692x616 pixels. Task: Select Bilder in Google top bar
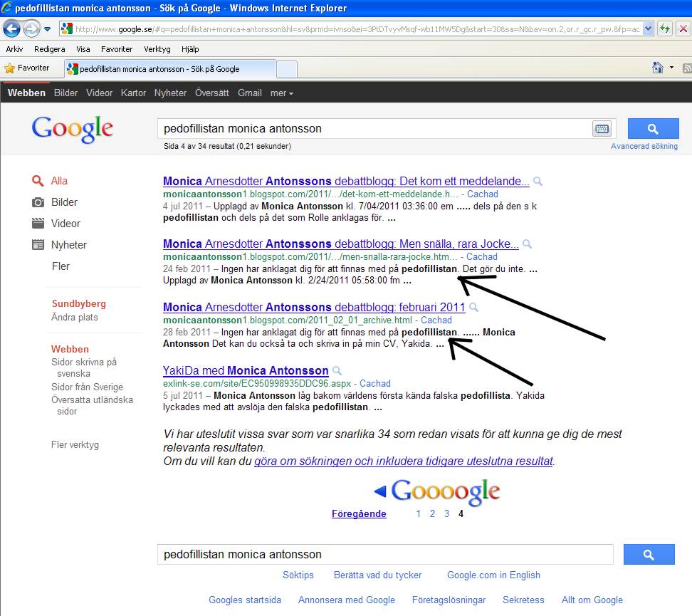coord(65,93)
